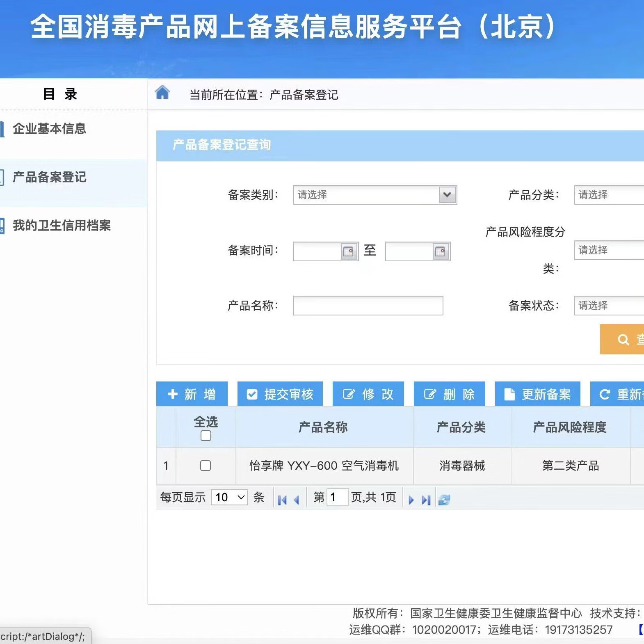
Task: Click the page number input field
Action: (338, 497)
